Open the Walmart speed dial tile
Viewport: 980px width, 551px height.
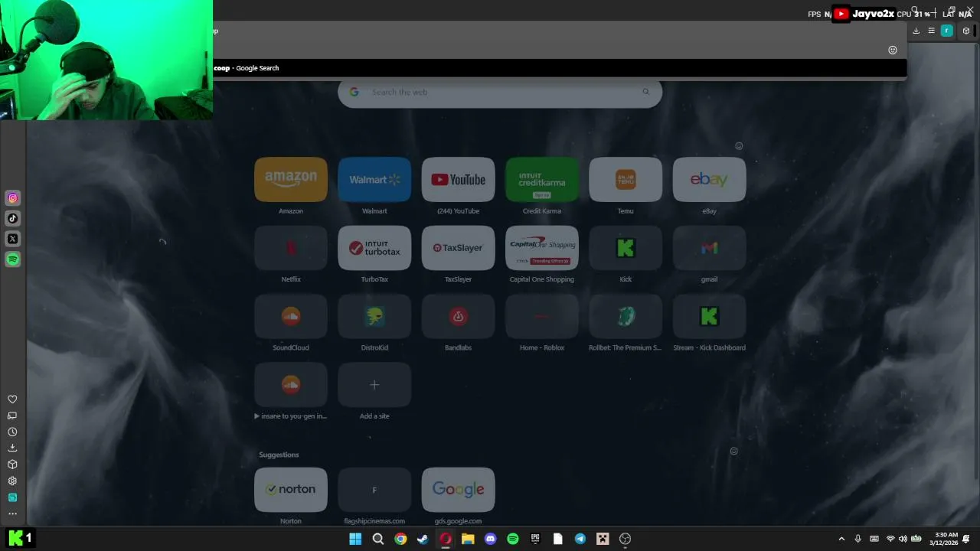coord(374,179)
